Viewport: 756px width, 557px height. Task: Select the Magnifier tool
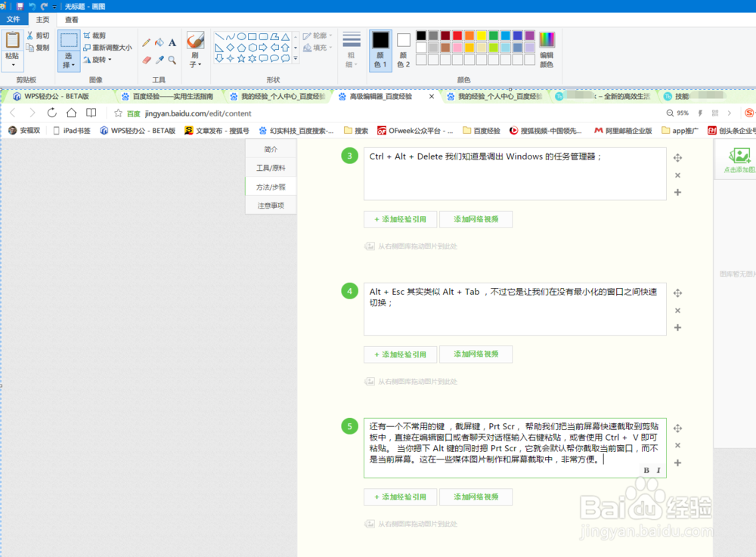172,58
